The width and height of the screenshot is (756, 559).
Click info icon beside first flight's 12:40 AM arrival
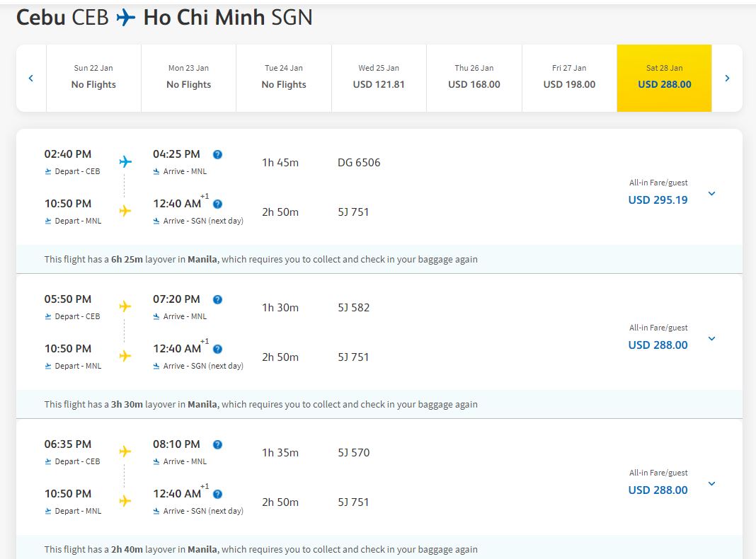(x=217, y=204)
